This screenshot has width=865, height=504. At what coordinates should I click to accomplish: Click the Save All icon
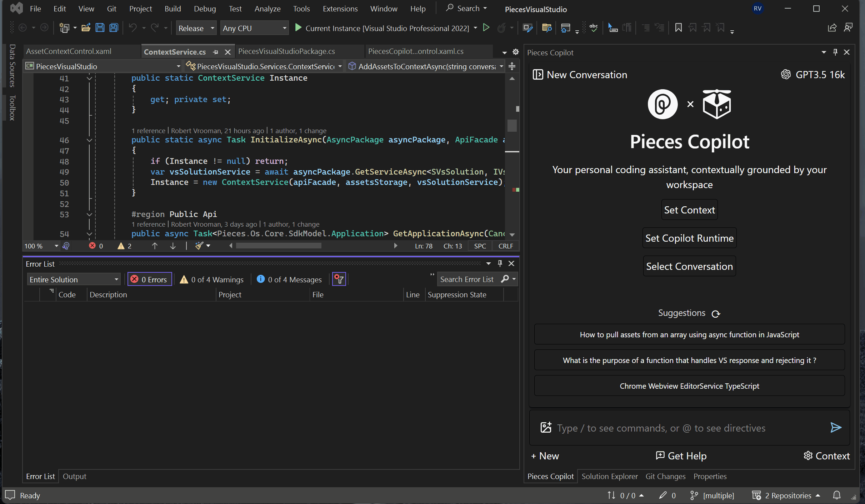click(x=114, y=27)
